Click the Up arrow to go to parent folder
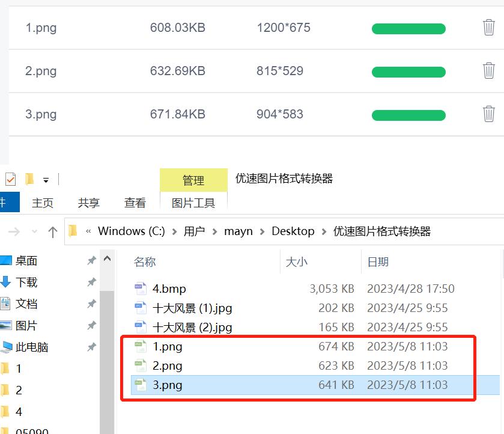The image size is (504, 434). pyautogui.click(x=53, y=231)
